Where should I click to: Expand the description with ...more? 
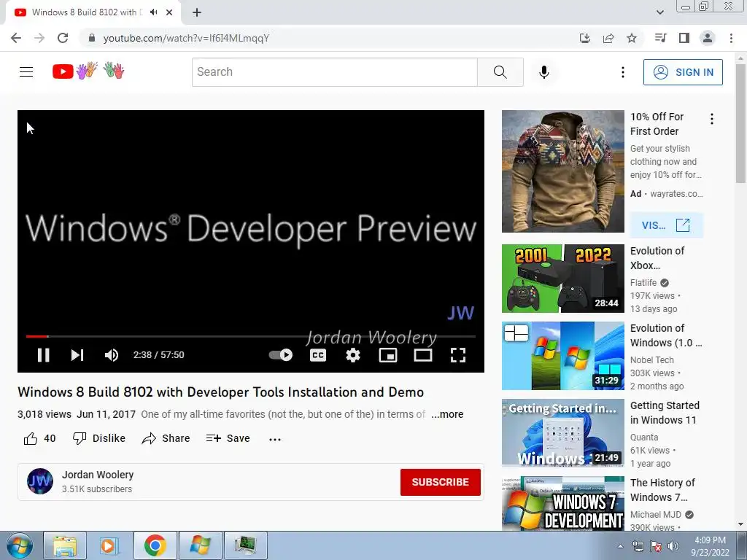pos(447,414)
